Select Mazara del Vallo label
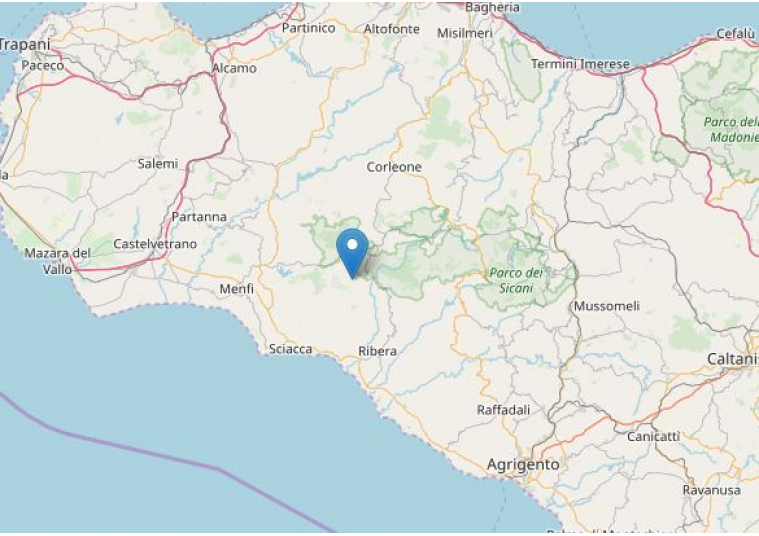 tap(58, 260)
